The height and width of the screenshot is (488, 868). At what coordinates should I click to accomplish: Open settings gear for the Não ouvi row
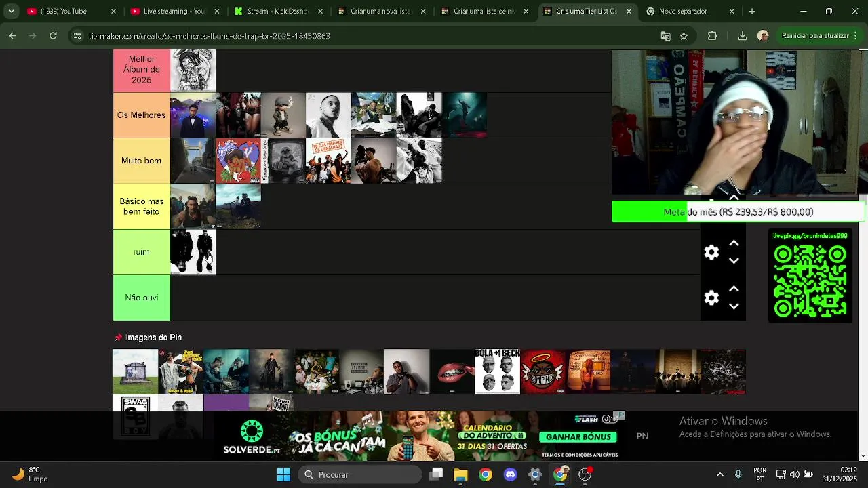[711, 298]
